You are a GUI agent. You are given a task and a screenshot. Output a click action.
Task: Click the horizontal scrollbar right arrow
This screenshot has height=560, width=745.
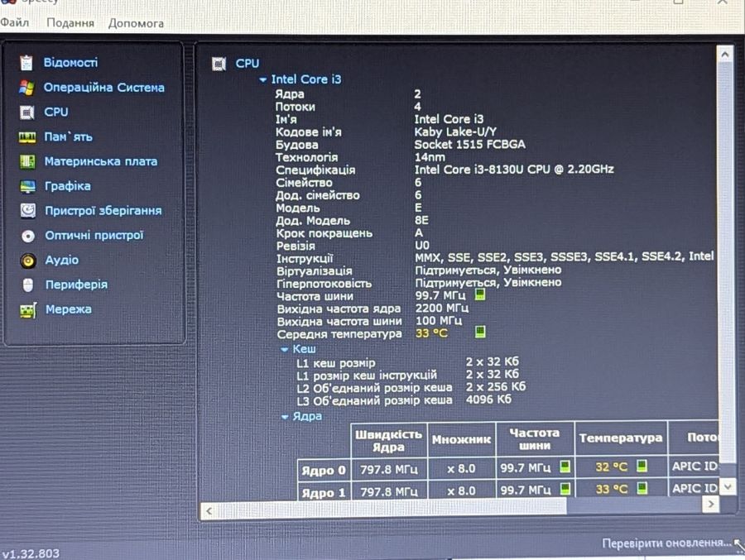711,504
